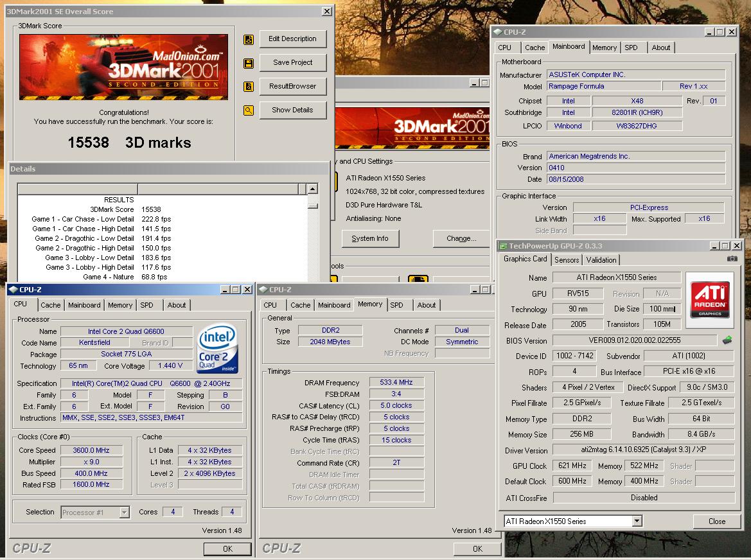Click the GPU-Z title bar icon

pos(503,245)
